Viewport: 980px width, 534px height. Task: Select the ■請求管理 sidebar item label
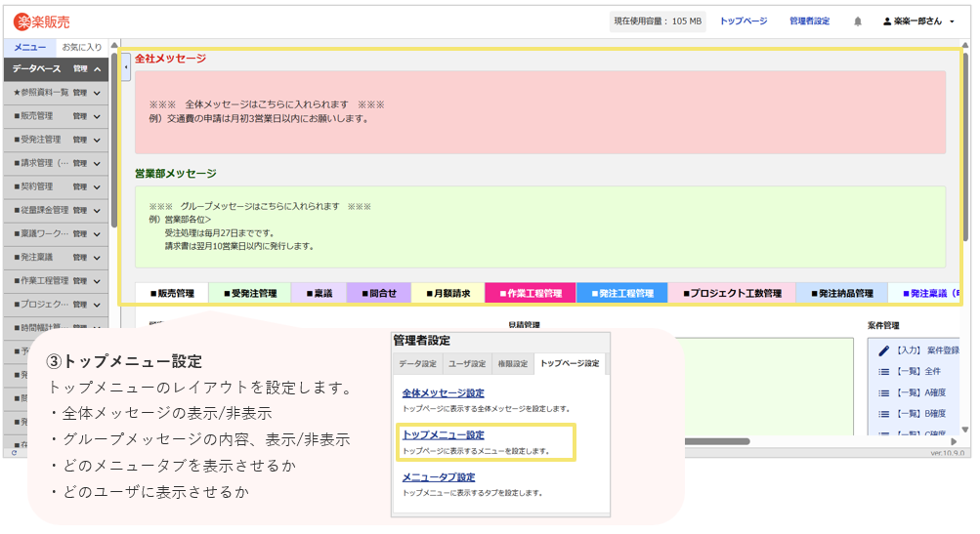tap(41, 164)
